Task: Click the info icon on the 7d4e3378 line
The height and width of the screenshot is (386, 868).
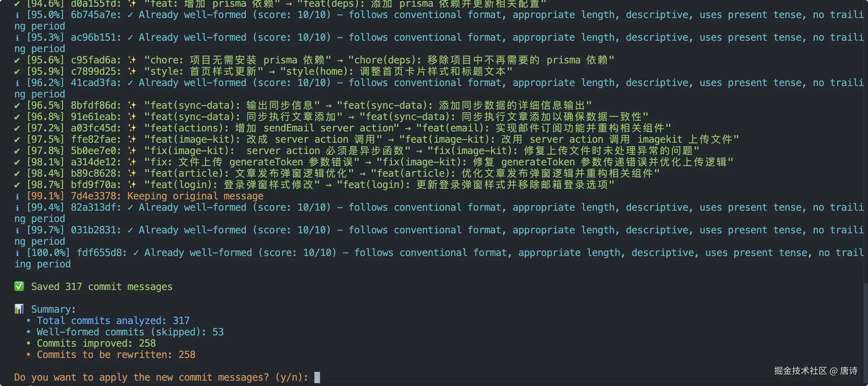Action: pyautogui.click(x=17, y=196)
